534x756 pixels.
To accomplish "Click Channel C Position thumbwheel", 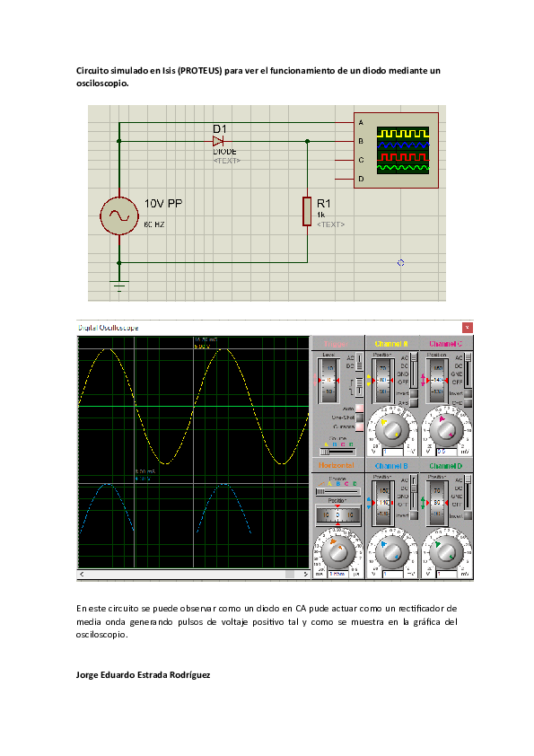I will [x=437, y=380].
